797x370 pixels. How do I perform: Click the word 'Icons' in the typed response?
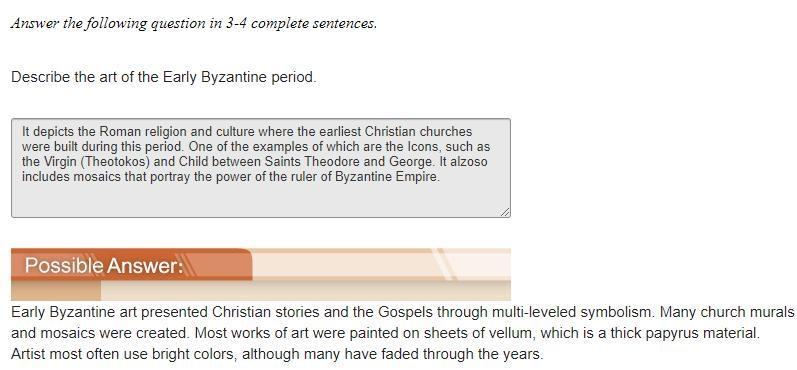coord(424,146)
